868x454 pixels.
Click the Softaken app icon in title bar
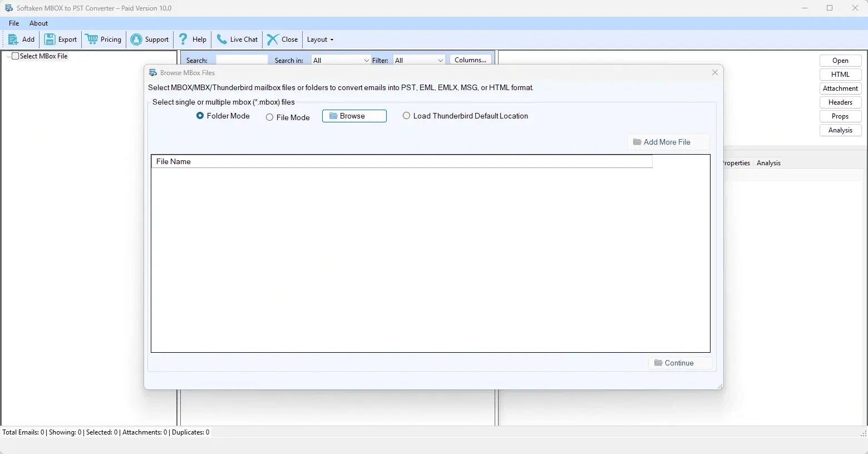9,8
